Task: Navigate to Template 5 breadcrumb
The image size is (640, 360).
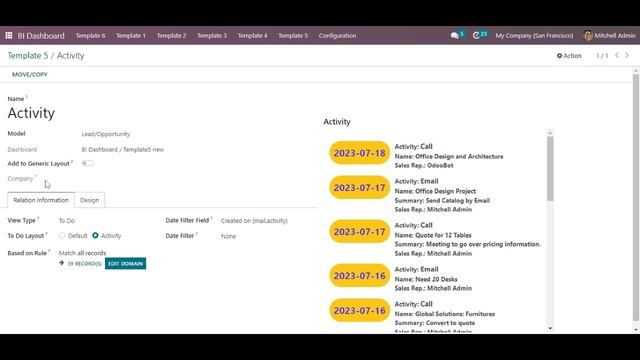Action: 28,56
